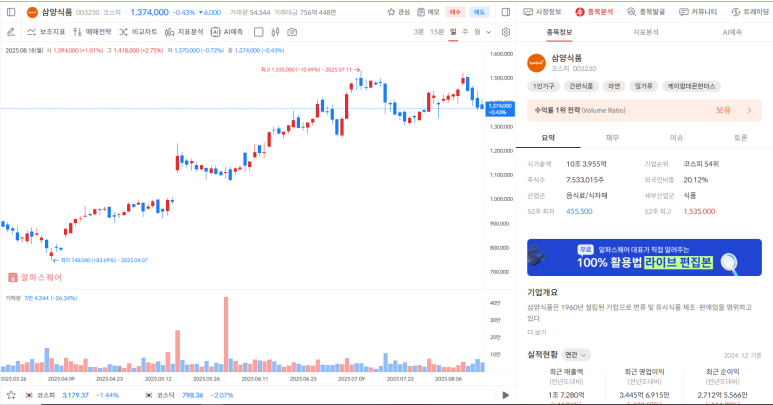The width and height of the screenshot is (773, 405).
Task: Click the 밀가루 tag
Action: coord(643,86)
